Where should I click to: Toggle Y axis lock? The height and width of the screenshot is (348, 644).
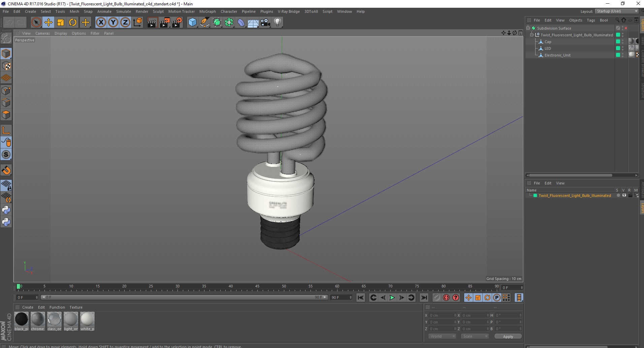(x=113, y=23)
